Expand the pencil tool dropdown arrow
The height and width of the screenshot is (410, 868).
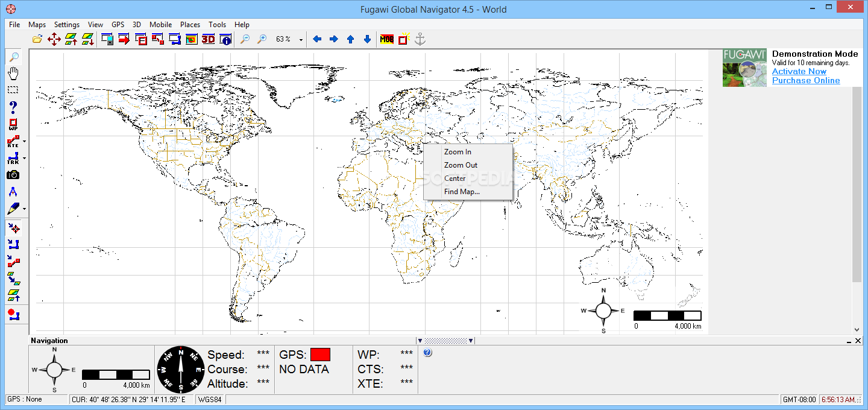25,209
